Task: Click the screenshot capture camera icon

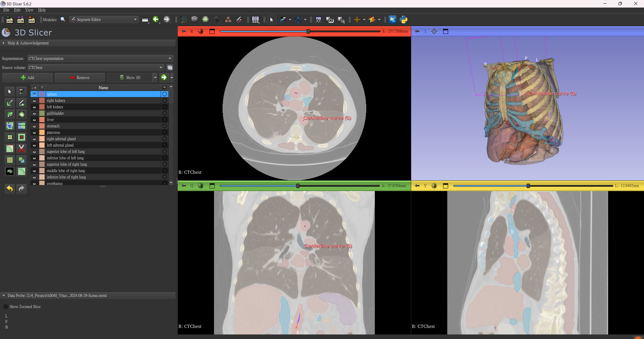Action: (x=318, y=19)
